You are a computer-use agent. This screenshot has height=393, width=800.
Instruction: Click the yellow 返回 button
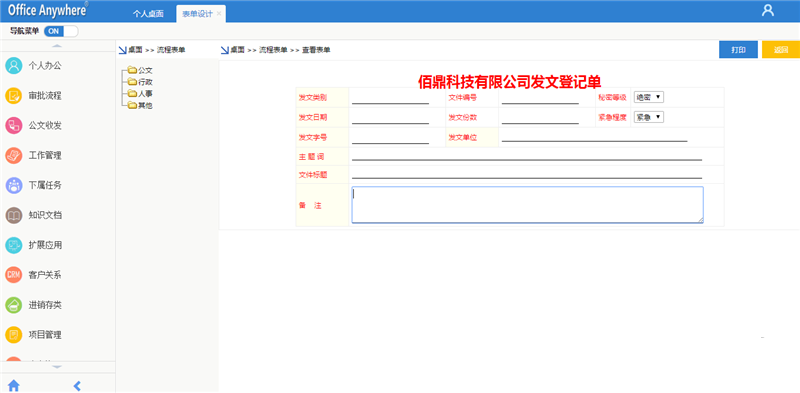(781, 50)
